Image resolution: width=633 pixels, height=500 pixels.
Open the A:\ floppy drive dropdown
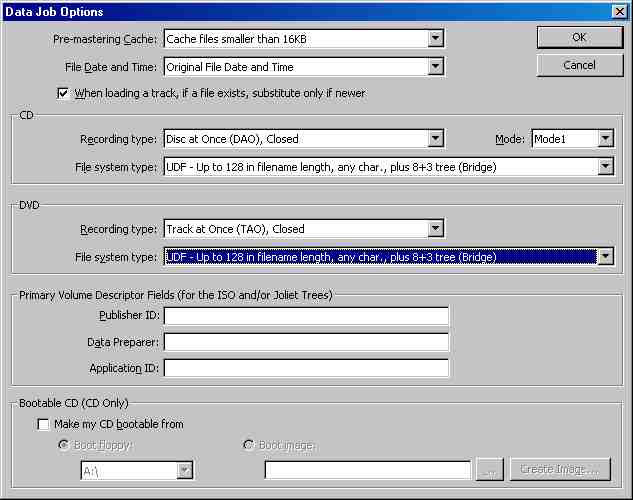click(184, 470)
